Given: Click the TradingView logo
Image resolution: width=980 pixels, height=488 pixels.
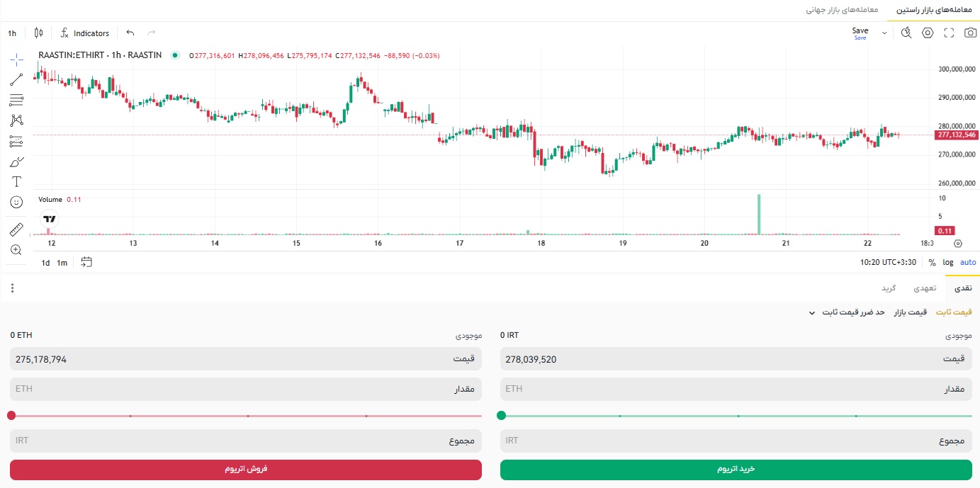Looking at the screenshot, I should pyautogui.click(x=50, y=219).
